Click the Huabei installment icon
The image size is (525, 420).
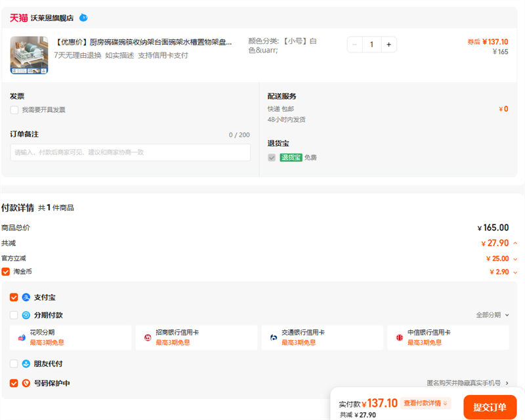coord(22,337)
